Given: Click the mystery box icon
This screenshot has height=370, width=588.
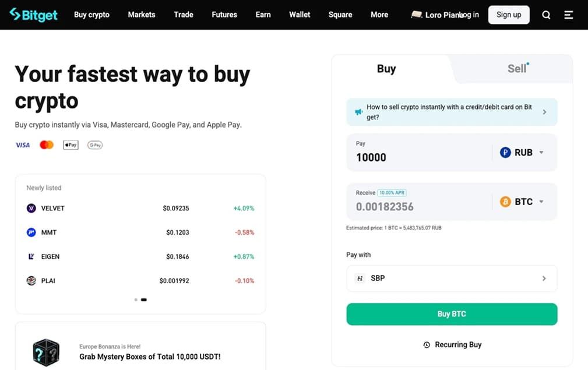Looking at the screenshot, I should pyautogui.click(x=46, y=353).
